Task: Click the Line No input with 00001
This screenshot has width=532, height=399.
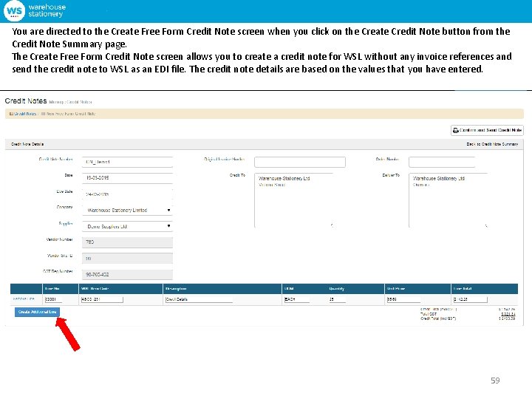Action: point(54,299)
